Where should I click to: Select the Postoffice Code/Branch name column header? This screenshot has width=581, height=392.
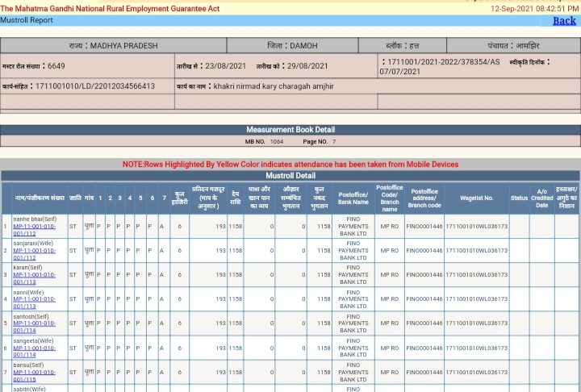pos(390,198)
